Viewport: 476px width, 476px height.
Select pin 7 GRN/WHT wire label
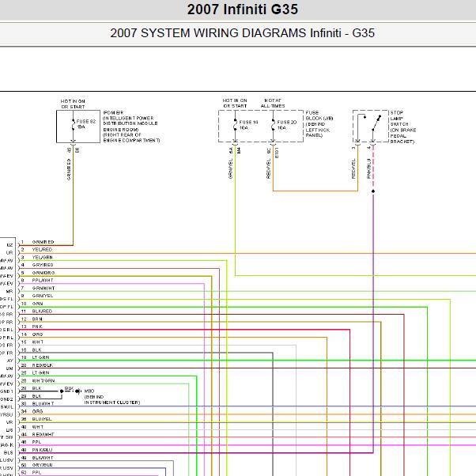(43, 288)
